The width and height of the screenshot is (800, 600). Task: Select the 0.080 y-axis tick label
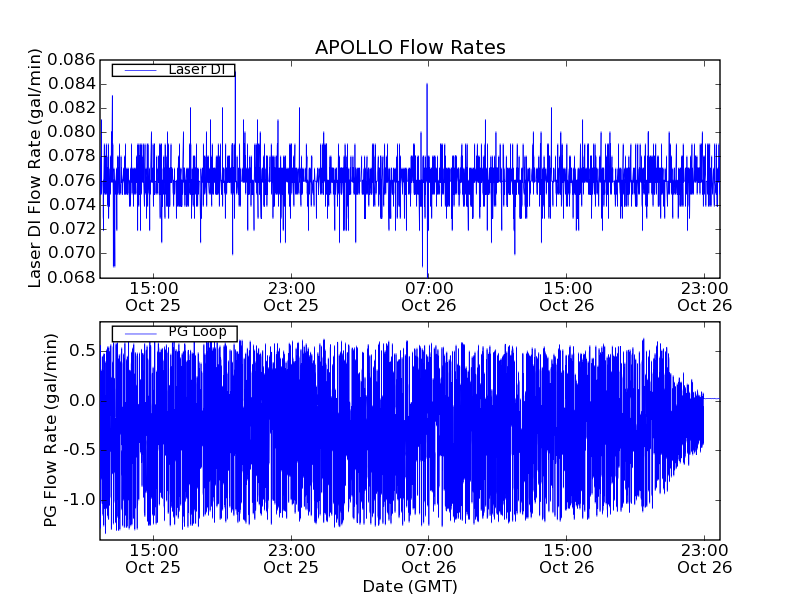coord(71,132)
